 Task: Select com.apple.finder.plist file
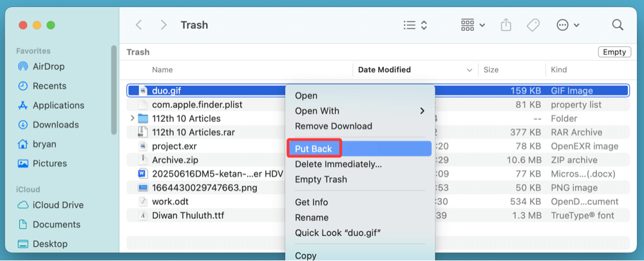point(197,104)
